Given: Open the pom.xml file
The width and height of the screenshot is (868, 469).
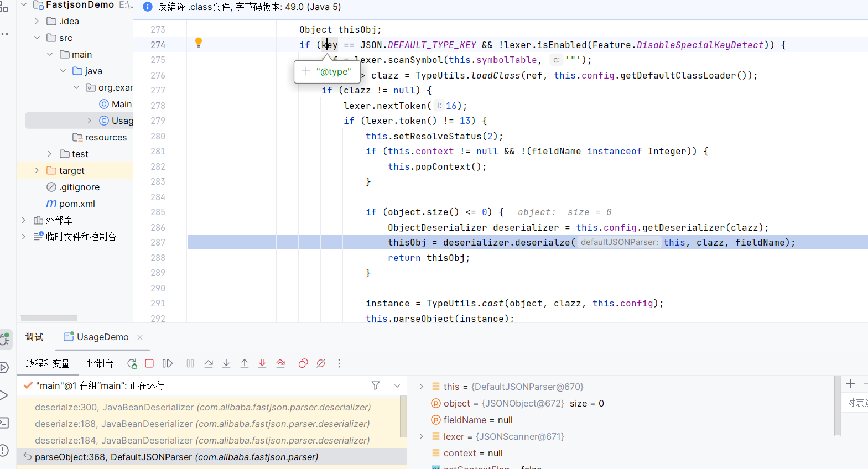Looking at the screenshot, I should tap(71, 204).
